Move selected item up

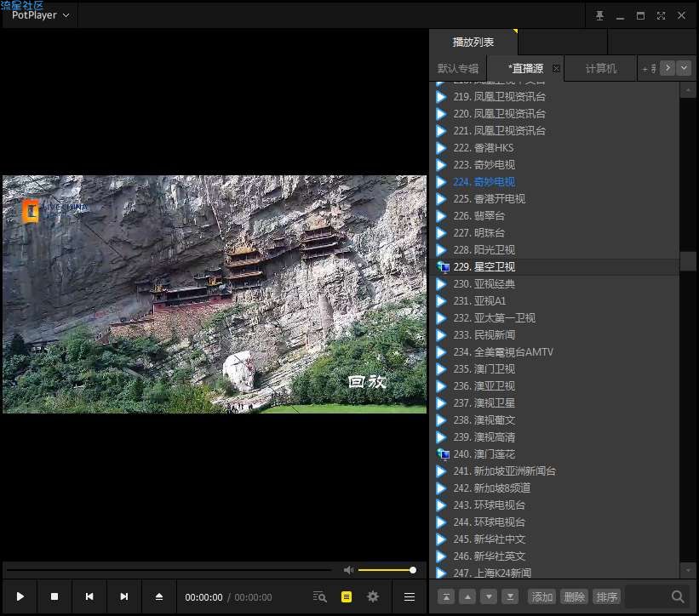[467, 596]
